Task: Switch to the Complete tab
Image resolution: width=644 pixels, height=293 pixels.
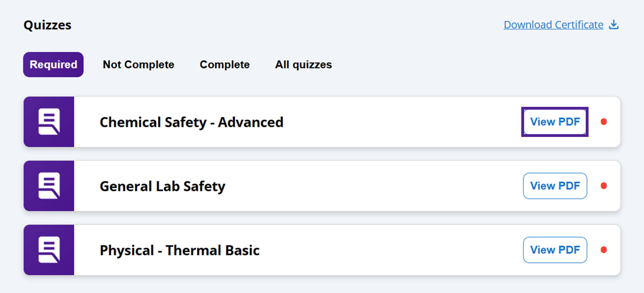Action: (x=225, y=65)
